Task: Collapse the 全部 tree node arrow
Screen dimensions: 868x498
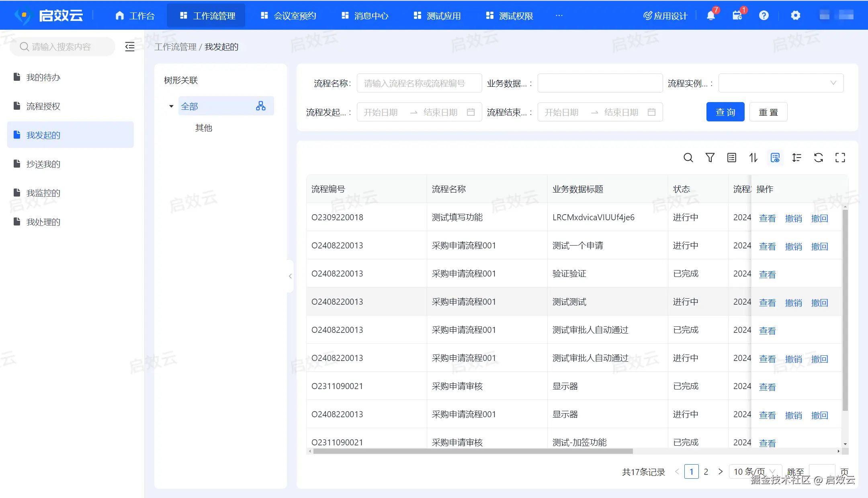Action: tap(171, 107)
